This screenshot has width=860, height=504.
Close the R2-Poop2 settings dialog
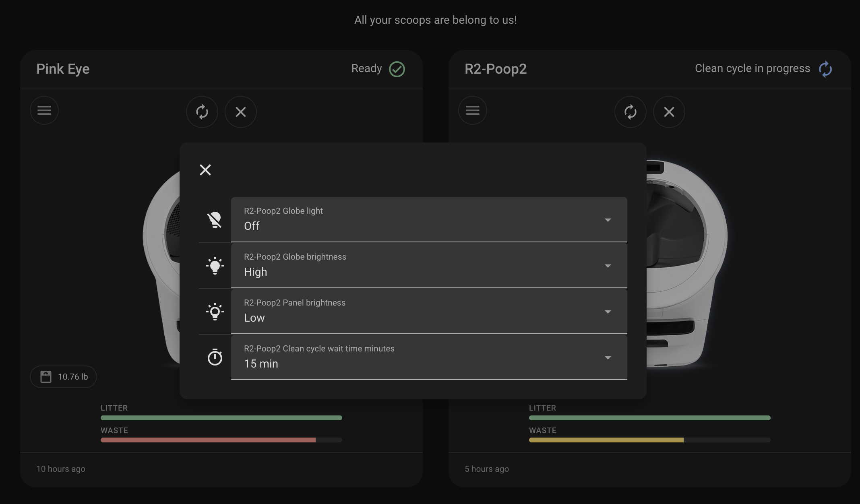(205, 170)
